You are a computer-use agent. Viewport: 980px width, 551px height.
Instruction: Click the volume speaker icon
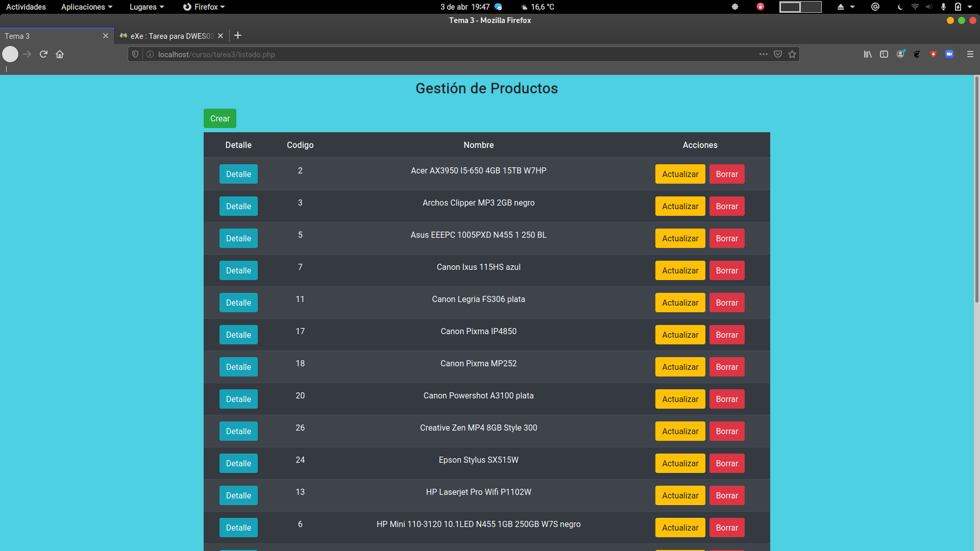pos(929,7)
